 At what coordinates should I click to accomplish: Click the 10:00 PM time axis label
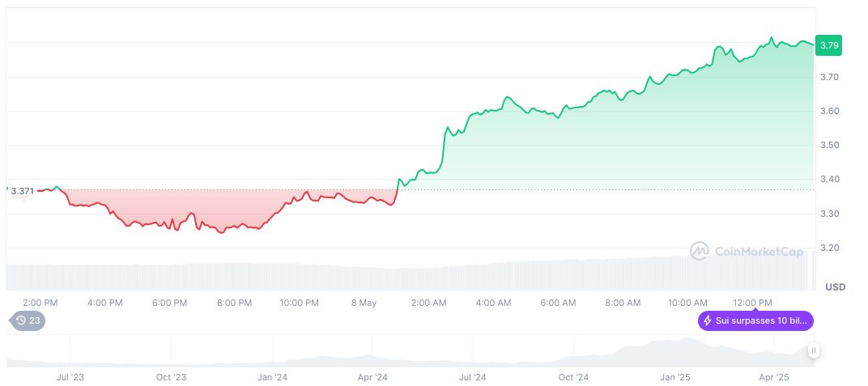coord(299,303)
